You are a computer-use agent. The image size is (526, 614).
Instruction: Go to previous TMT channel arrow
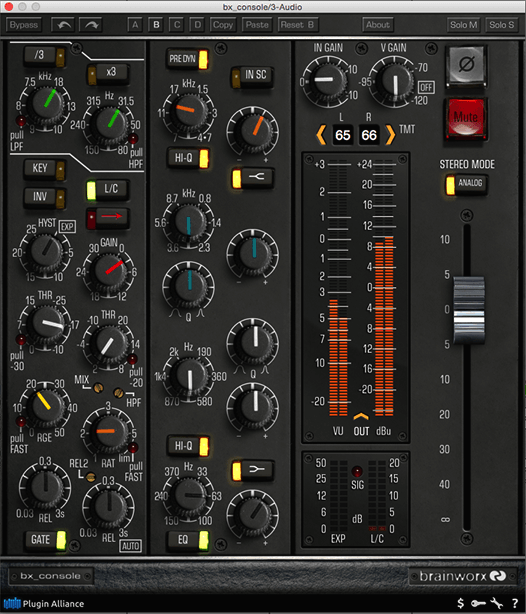(x=321, y=135)
